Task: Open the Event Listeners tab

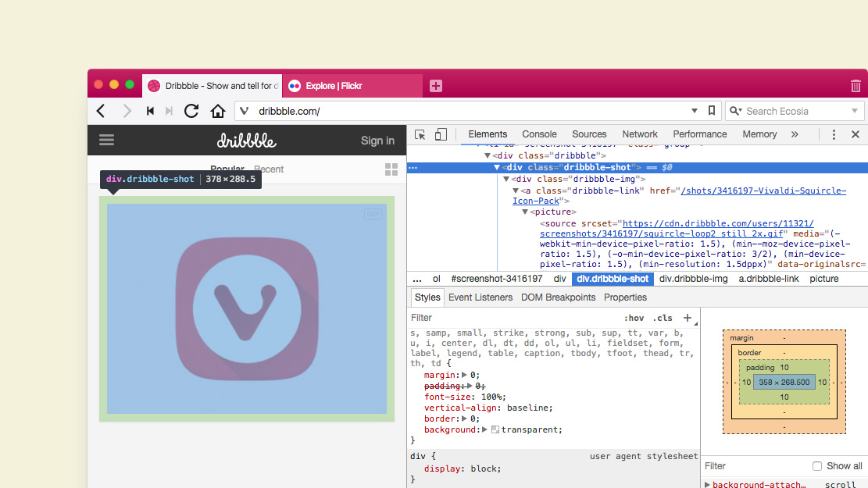Action: pyautogui.click(x=479, y=297)
